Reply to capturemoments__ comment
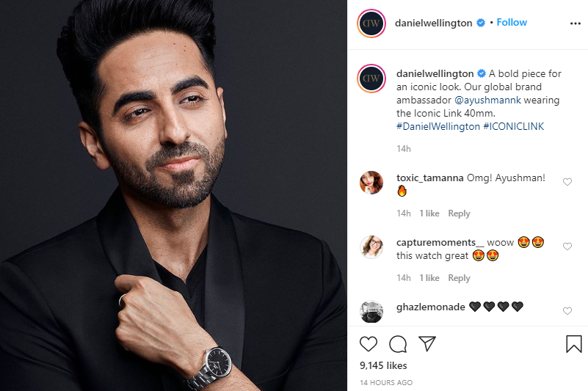This screenshot has width=588, height=391. 459,278
